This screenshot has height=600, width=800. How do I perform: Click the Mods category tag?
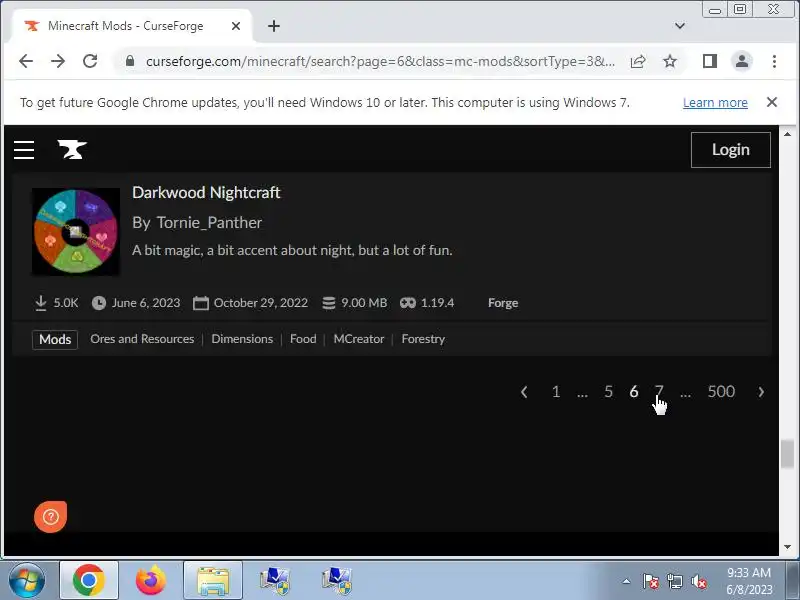coord(55,339)
